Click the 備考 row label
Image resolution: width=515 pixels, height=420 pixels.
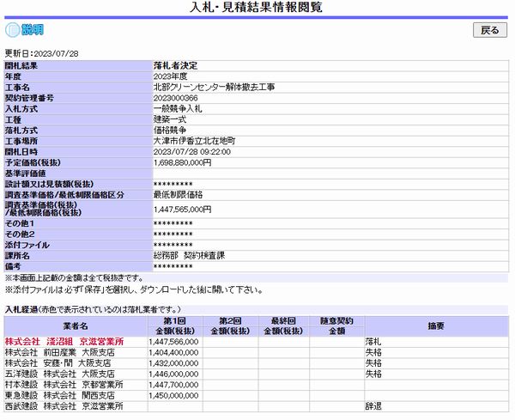click(13, 266)
